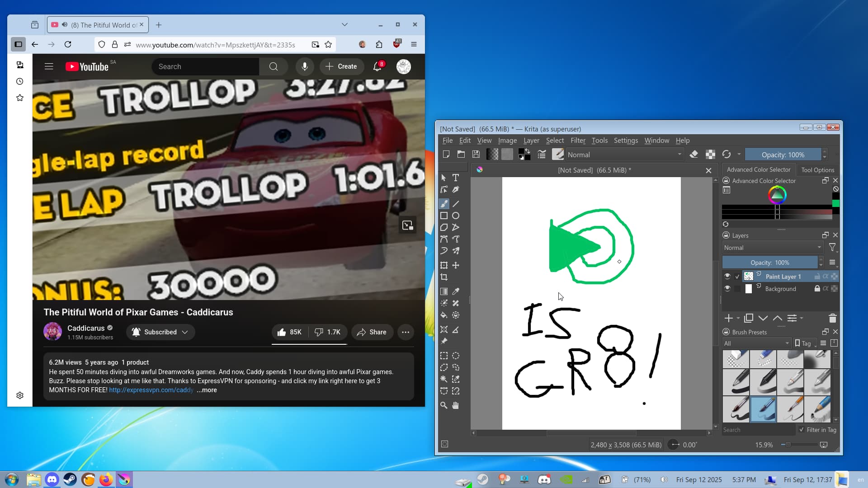Click the layer Opacity 100% slider
868x488 pixels.
770,263
